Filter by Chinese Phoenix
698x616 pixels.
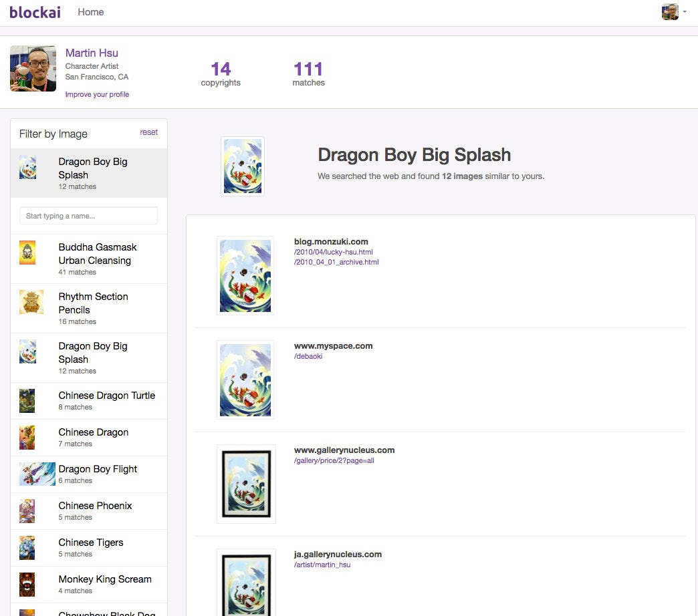(x=89, y=511)
